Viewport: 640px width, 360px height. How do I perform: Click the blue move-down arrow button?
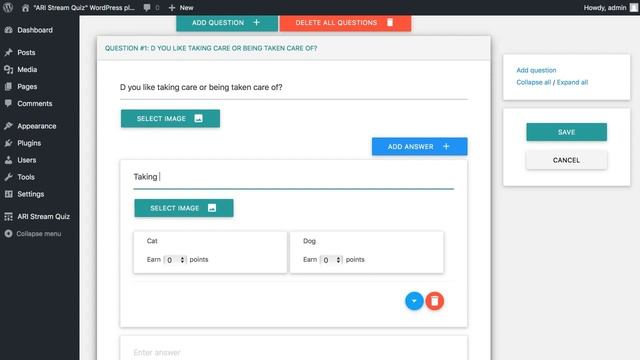(414, 301)
